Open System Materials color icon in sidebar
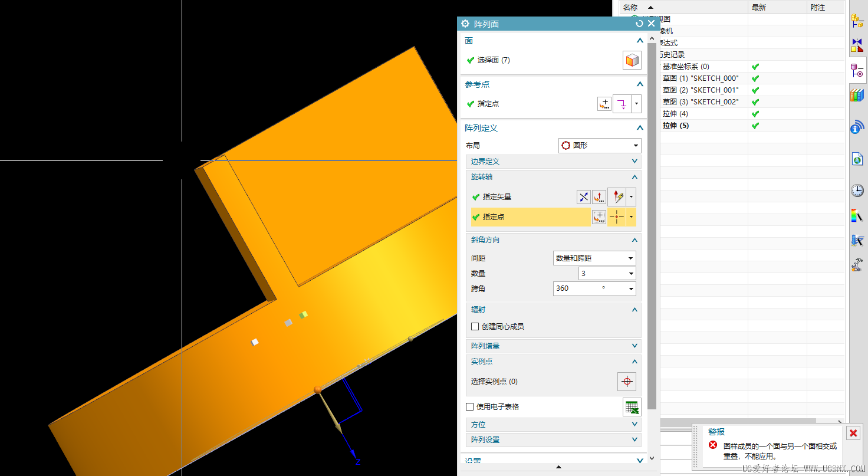868x476 pixels. (857, 216)
